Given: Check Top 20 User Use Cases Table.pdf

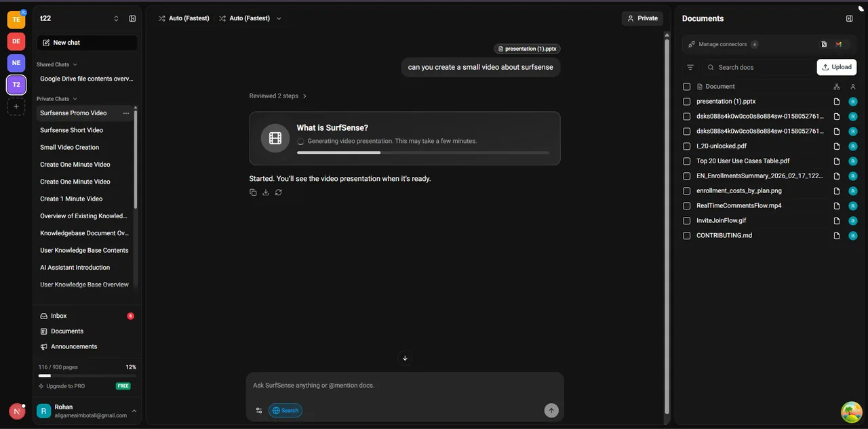Looking at the screenshot, I should [x=687, y=161].
